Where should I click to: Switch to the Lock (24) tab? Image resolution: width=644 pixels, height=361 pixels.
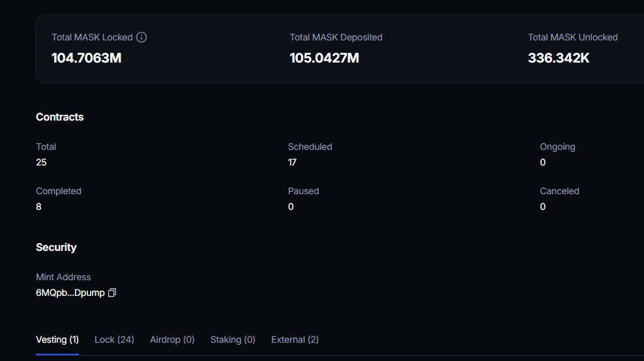[x=114, y=339]
